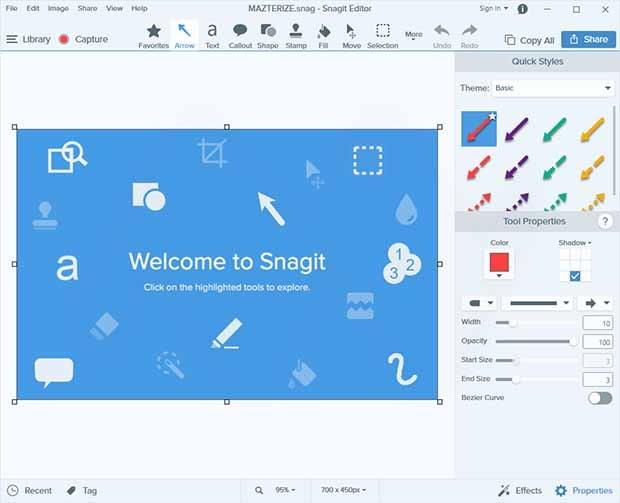The width and height of the screenshot is (620, 503).
Task: Click the blur droplet icon on canvas
Action: point(406,209)
